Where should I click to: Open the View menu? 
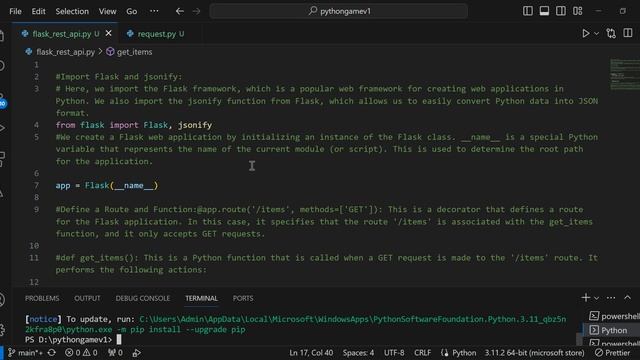[107, 11]
